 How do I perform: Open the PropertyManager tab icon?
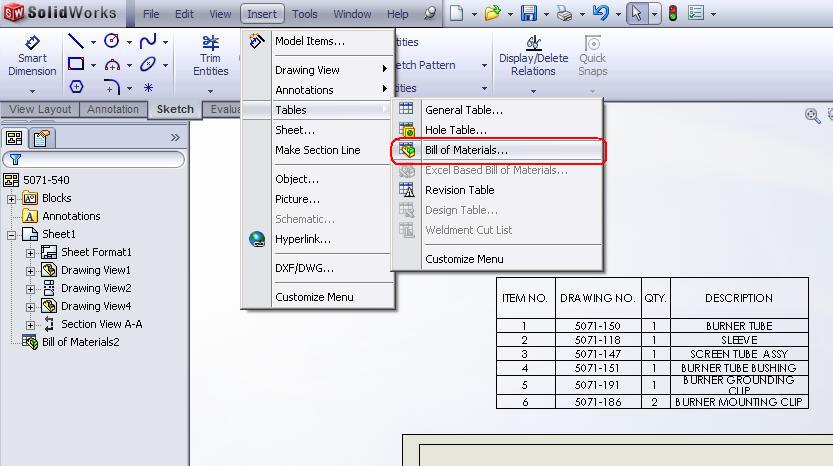coord(41,138)
